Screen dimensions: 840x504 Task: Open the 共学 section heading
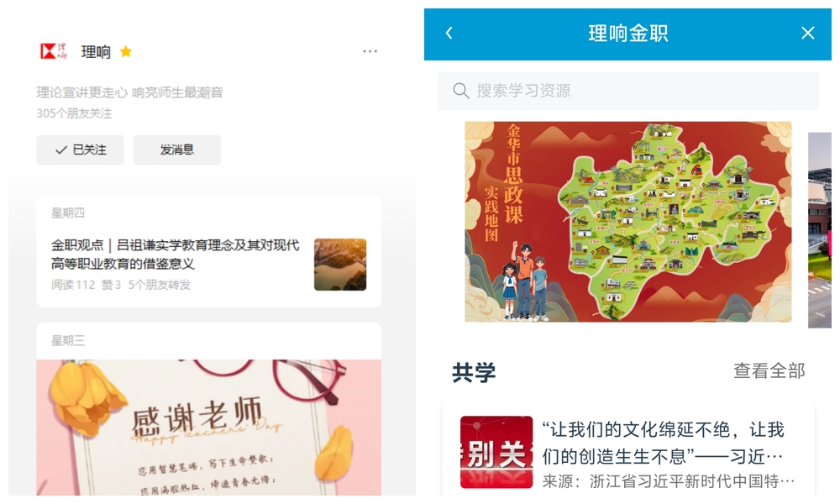[x=474, y=372]
